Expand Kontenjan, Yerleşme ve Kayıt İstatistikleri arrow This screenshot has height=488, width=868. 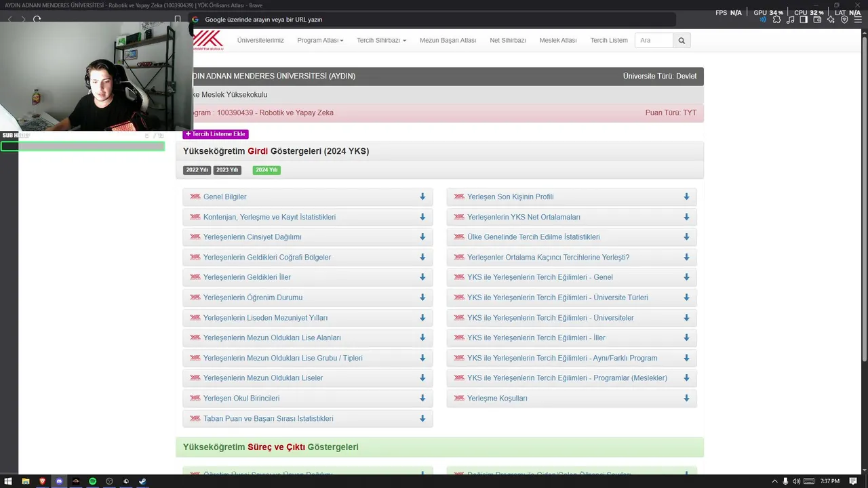422,217
